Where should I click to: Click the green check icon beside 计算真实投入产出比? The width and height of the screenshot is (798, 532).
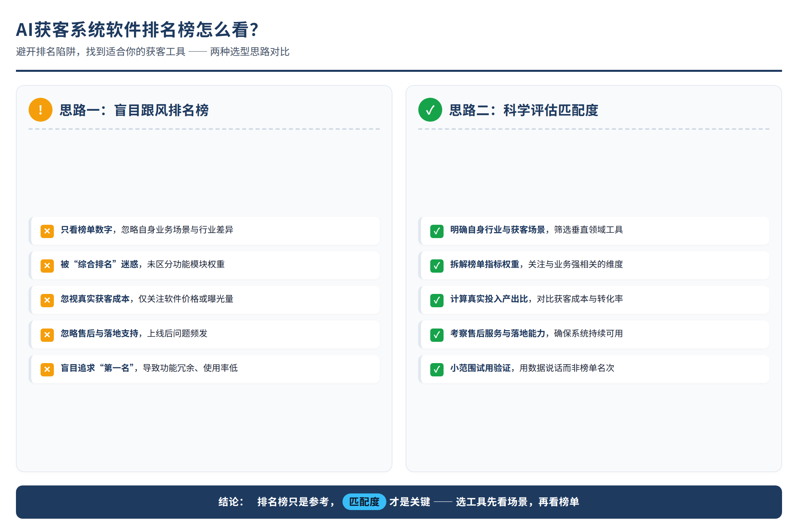click(x=437, y=300)
